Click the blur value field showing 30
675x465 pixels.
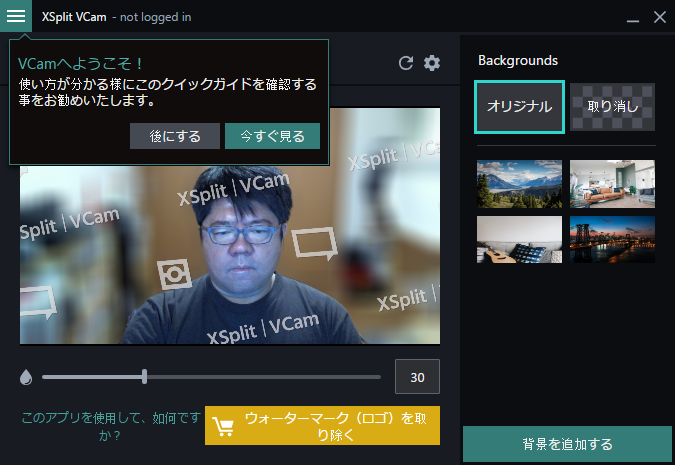point(417,377)
